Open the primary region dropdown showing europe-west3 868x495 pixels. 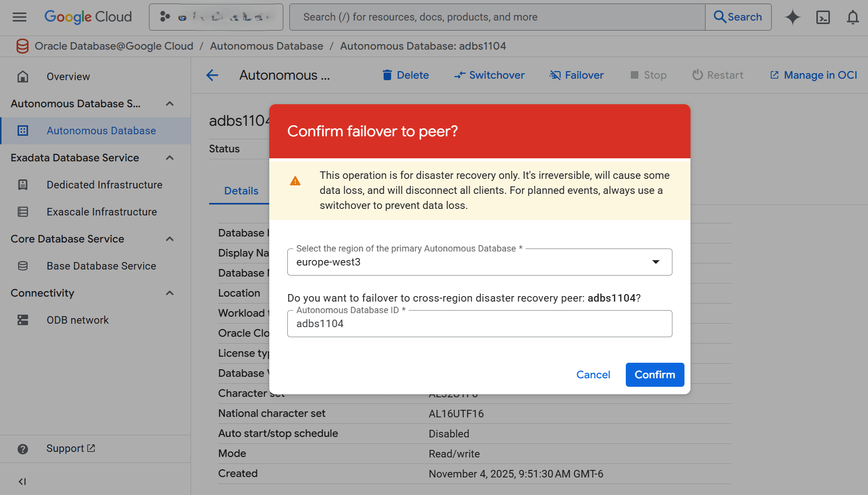(655, 262)
